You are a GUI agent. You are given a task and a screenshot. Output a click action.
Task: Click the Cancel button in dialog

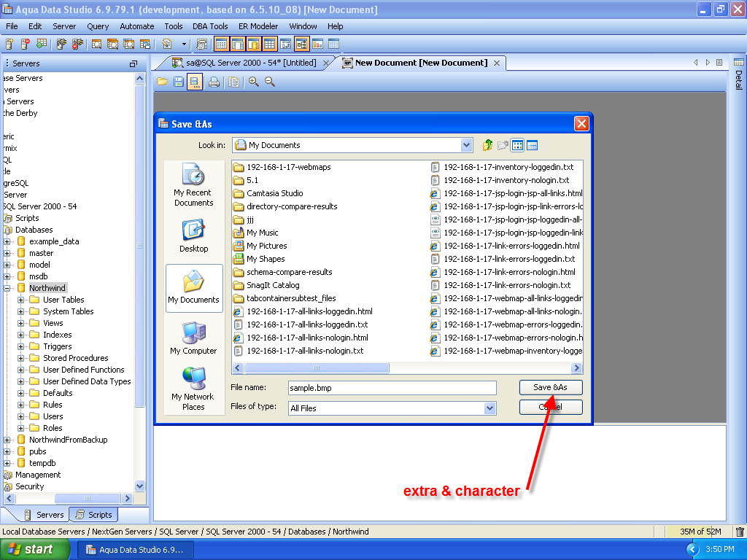[x=551, y=407]
